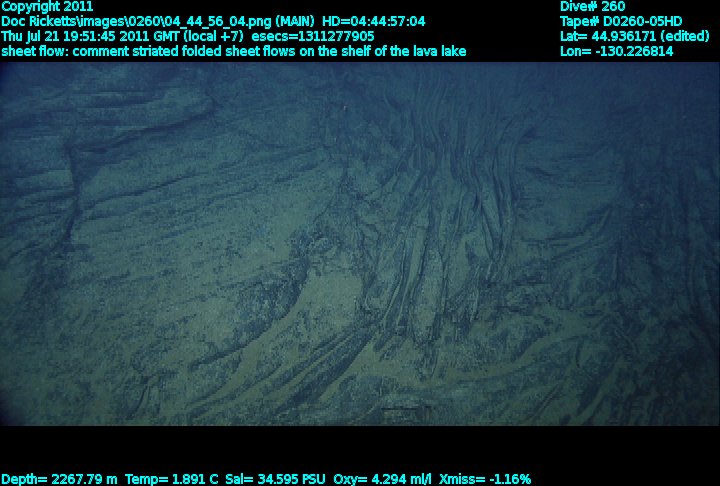This screenshot has height=486, width=720.
Task: Click the 'Oxy= 4.294 ml/l' reading
Action: (382, 479)
